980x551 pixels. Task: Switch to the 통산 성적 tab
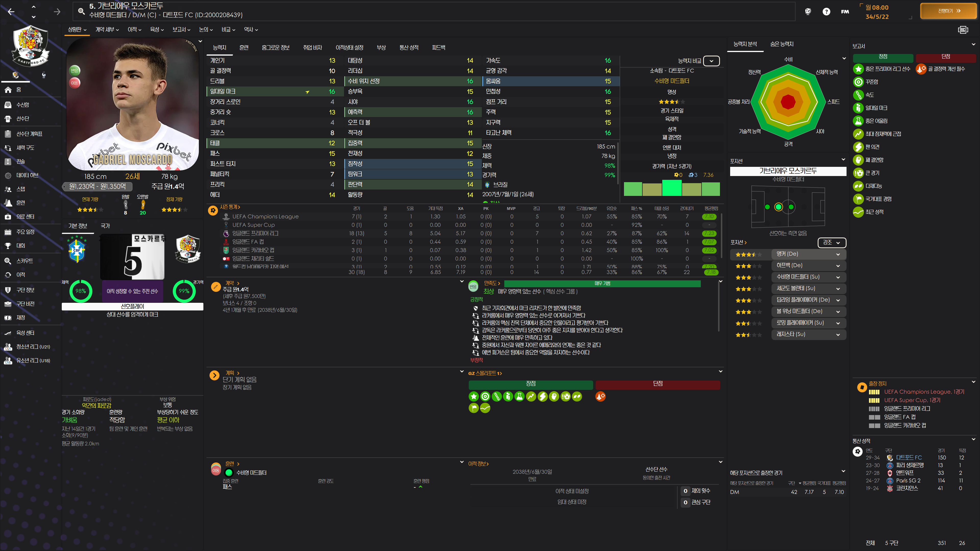click(409, 47)
